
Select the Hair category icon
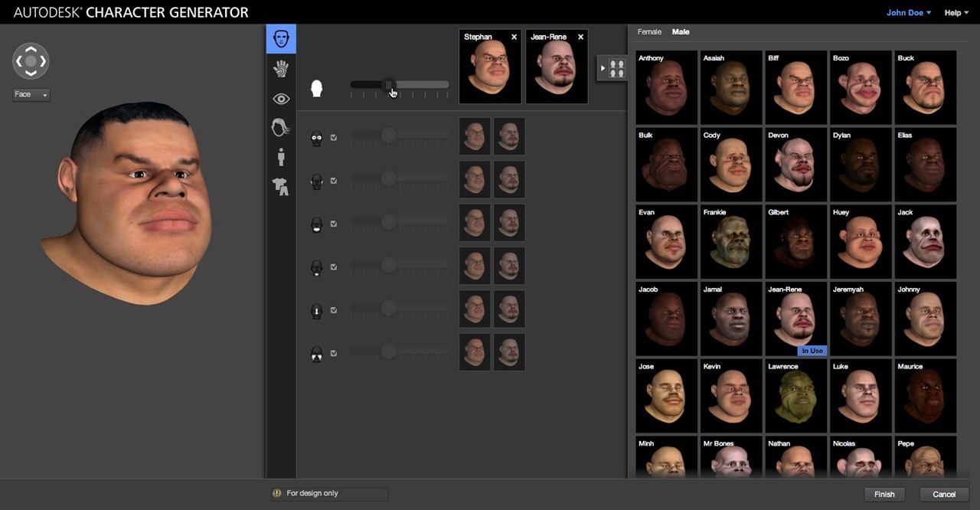coord(281,128)
